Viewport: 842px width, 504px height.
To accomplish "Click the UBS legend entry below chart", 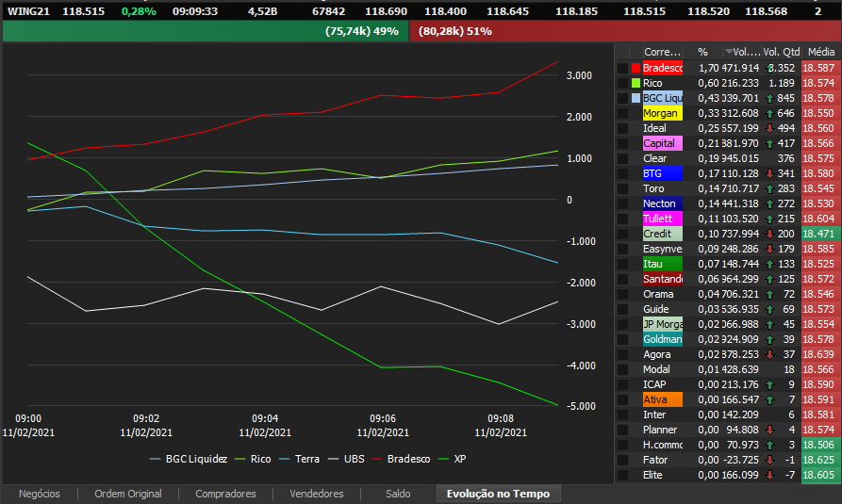I will [346, 459].
